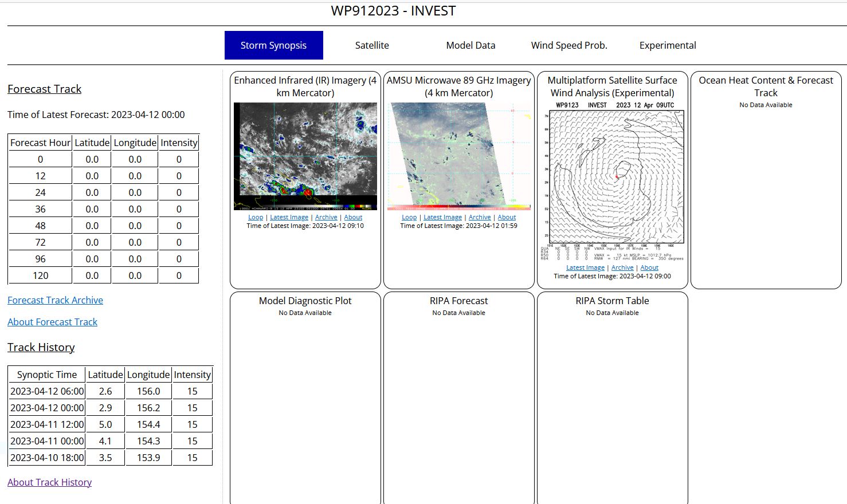Select the Wind Speed Prob. tab

click(x=569, y=45)
